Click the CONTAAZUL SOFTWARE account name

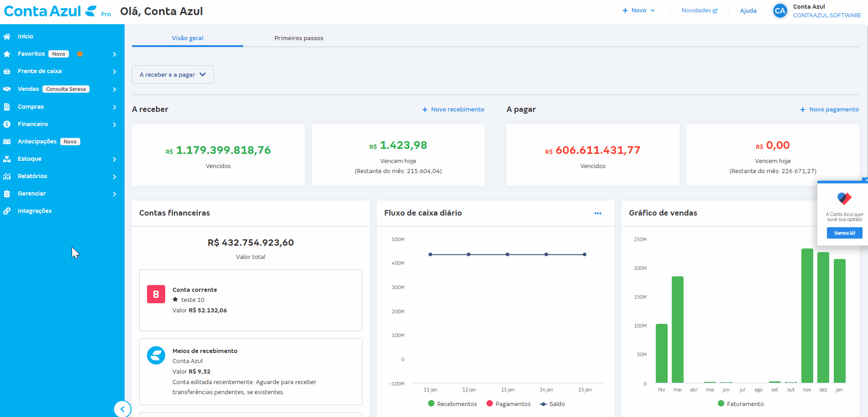pos(827,16)
